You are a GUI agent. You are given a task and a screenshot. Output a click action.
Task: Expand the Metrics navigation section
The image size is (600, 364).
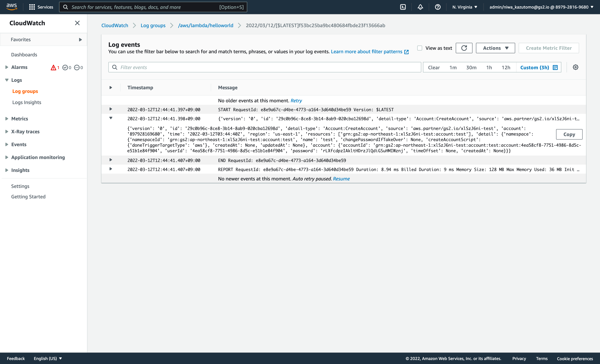point(7,119)
